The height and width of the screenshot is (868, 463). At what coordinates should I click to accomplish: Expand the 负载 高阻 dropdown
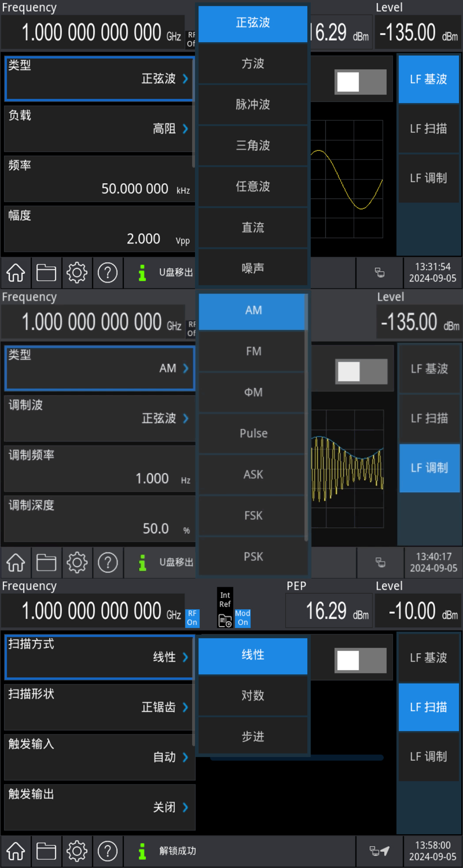tap(99, 128)
